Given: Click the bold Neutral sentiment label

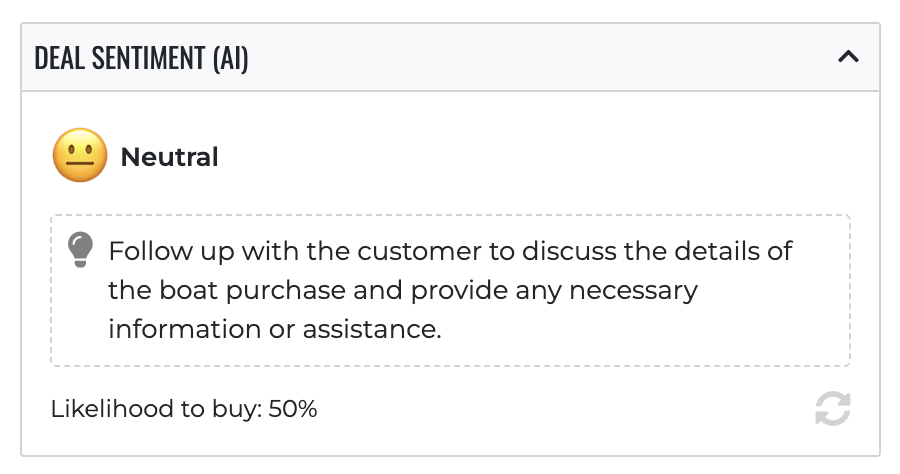Looking at the screenshot, I should pyautogui.click(x=169, y=158).
